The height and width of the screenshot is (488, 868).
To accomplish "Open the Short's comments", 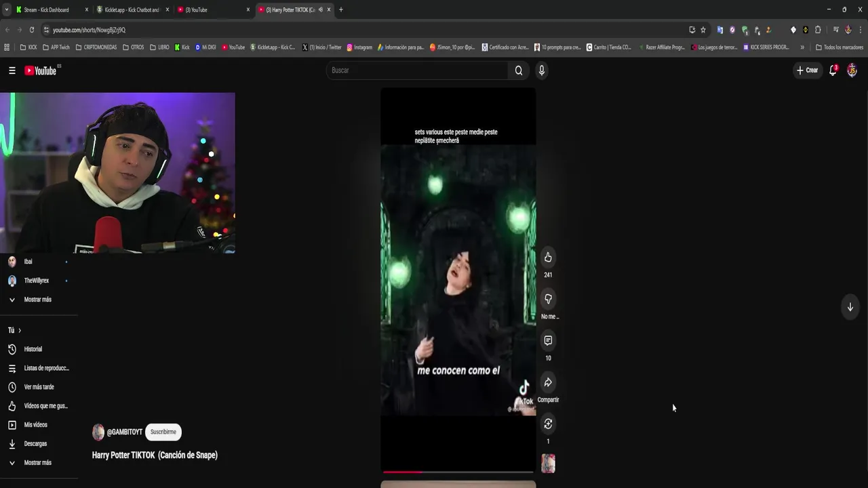I will (x=548, y=341).
